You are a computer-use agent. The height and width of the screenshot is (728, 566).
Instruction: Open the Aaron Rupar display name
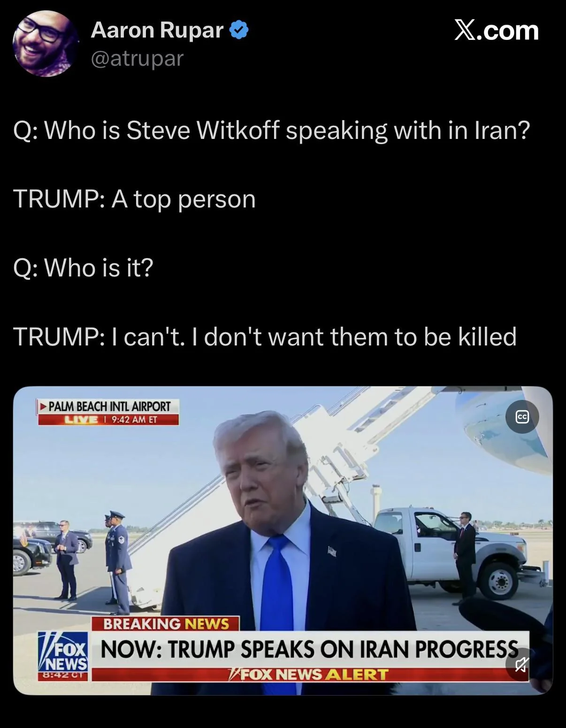click(x=157, y=31)
